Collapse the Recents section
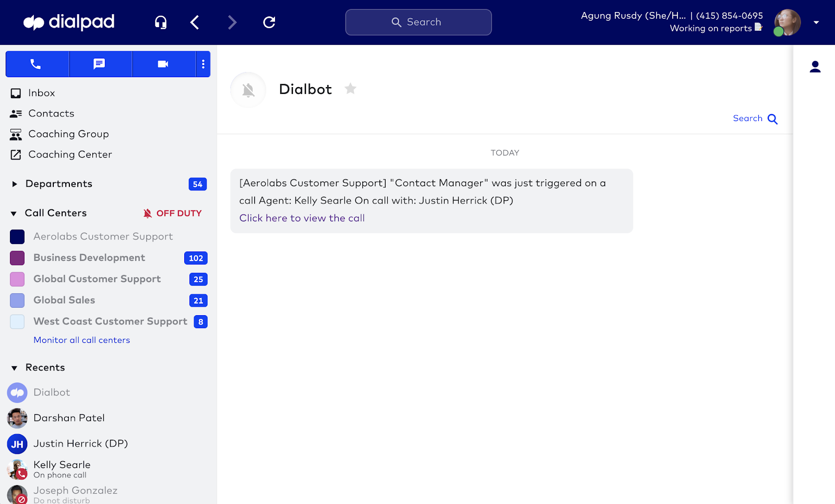The height and width of the screenshot is (504, 835). (14, 368)
